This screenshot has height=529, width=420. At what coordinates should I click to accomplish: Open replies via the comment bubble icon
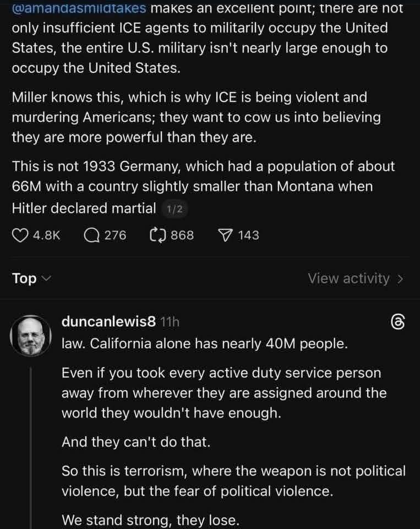pyautogui.click(x=91, y=235)
